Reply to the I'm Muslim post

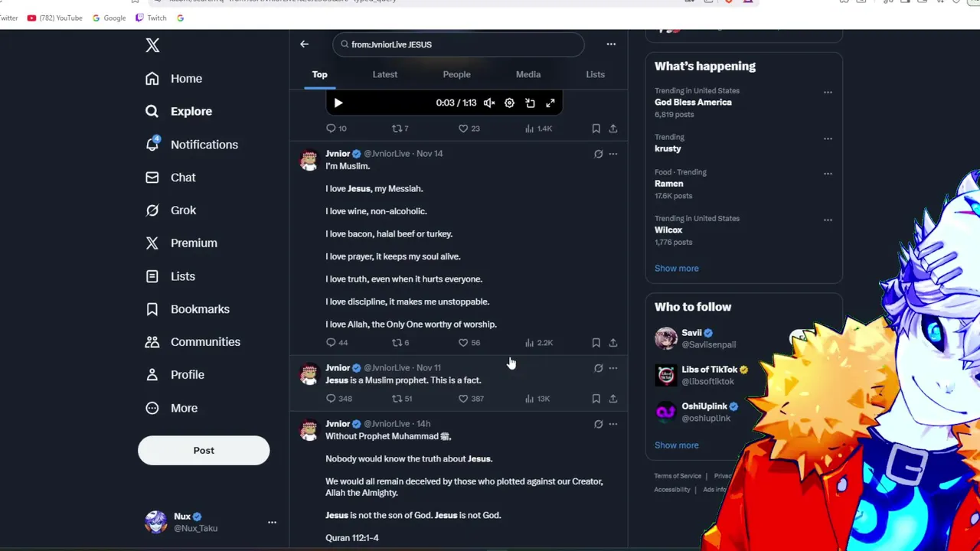coord(336,343)
